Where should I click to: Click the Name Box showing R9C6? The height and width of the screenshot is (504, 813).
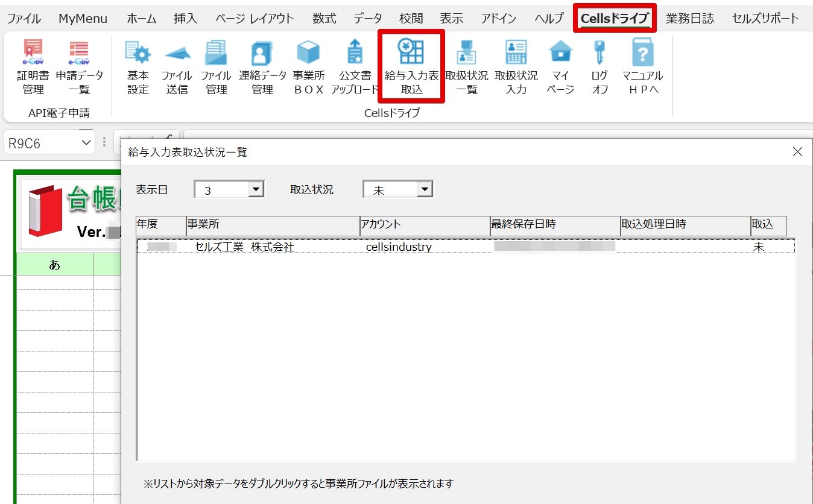point(42,143)
